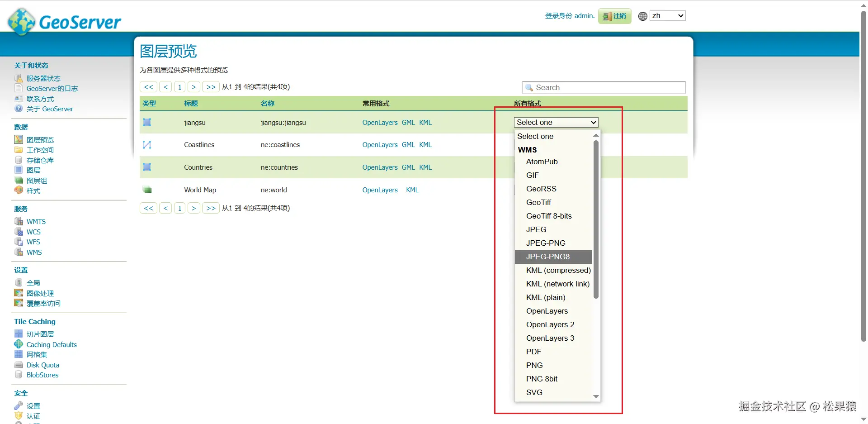Click the 图层组 layer group icon
This screenshot has height=424, width=868.
tap(19, 180)
